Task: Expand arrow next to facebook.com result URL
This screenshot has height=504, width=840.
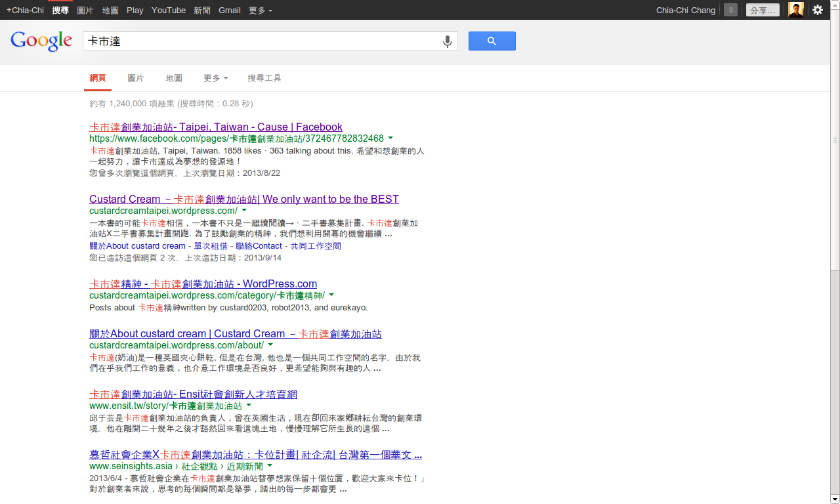Action: (x=390, y=138)
